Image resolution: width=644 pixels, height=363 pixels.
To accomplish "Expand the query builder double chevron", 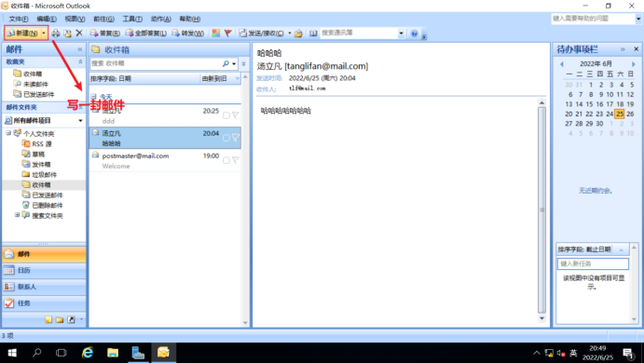I will 243,63.
